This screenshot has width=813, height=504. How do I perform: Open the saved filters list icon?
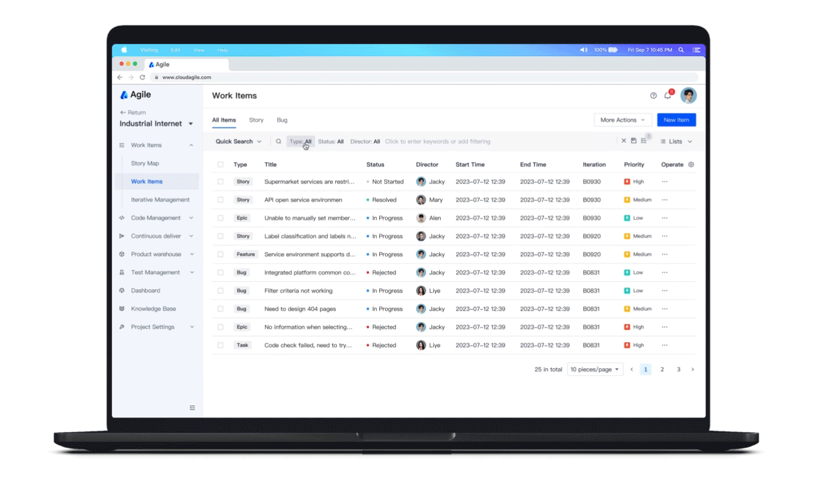pyautogui.click(x=643, y=141)
